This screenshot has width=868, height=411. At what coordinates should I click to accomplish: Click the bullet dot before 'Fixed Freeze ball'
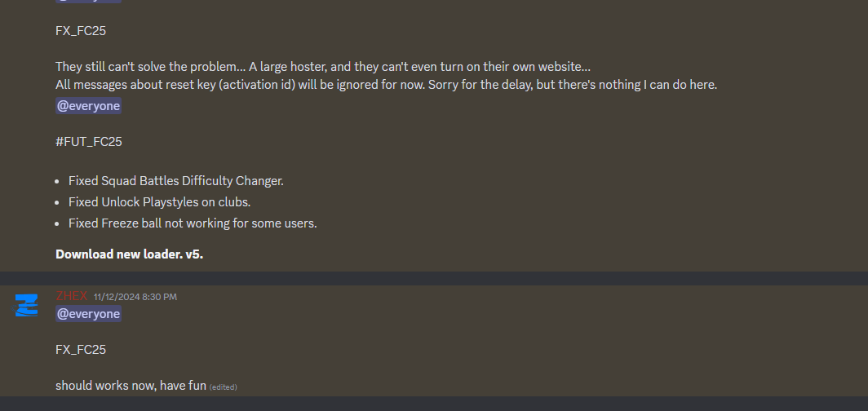click(60, 224)
